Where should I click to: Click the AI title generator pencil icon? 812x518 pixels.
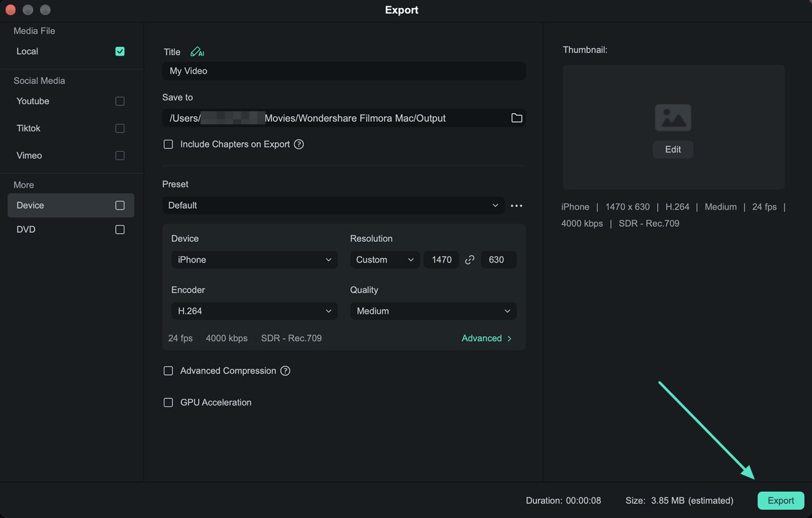(x=197, y=52)
